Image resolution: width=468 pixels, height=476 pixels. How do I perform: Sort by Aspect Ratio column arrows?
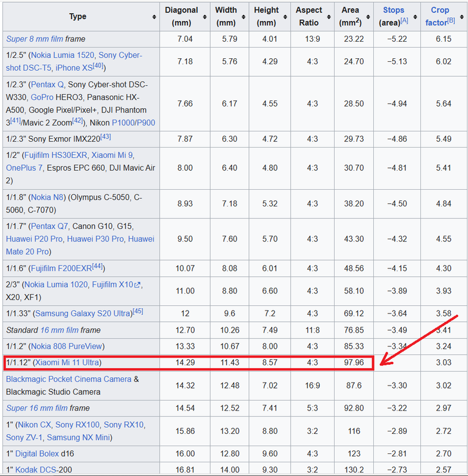pyautogui.click(x=329, y=17)
